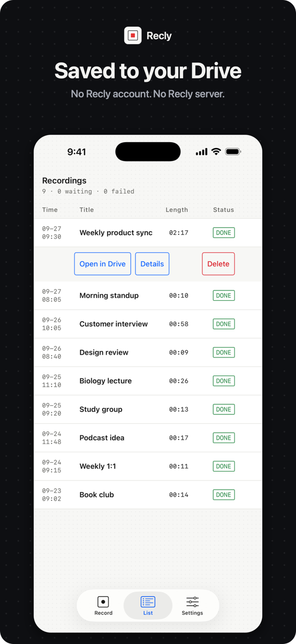The height and width of the screenshot is (644, 296).
Task: Click the 9 · 0 waiting · 0 failed summary
Action: [x=88, y=192]
